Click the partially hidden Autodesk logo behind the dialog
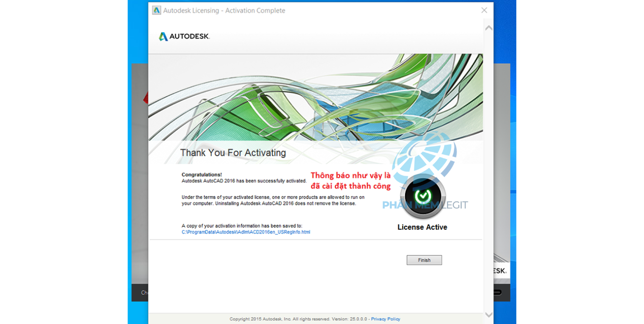 tap(499, 270)
